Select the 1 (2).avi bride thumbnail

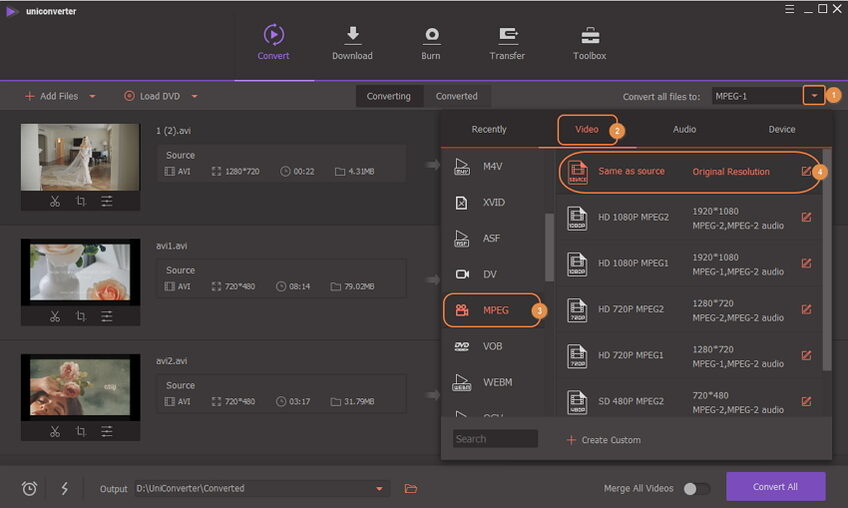point(80,157)
